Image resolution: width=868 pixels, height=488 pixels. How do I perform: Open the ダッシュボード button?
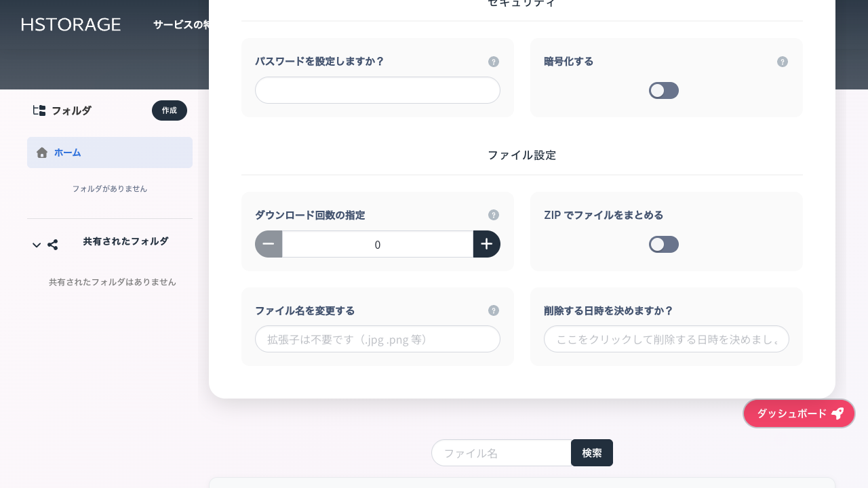pyautogui.click(x=800, y=413)
